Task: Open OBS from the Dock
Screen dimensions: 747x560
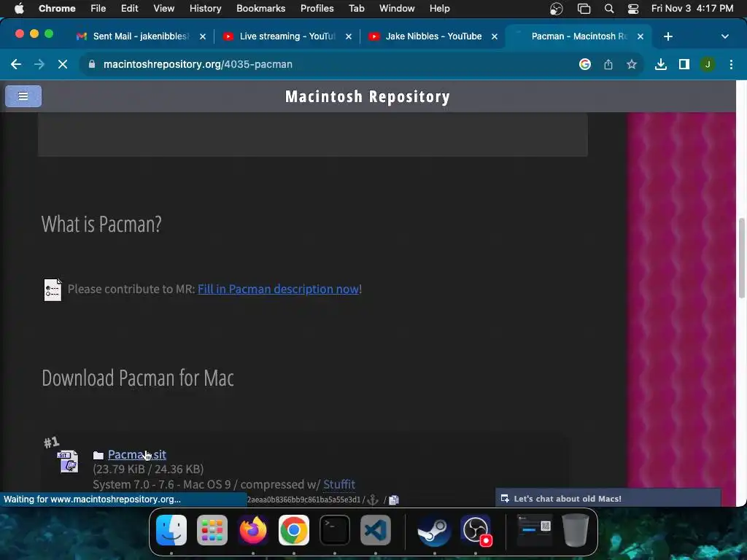Action: point(476,530)
